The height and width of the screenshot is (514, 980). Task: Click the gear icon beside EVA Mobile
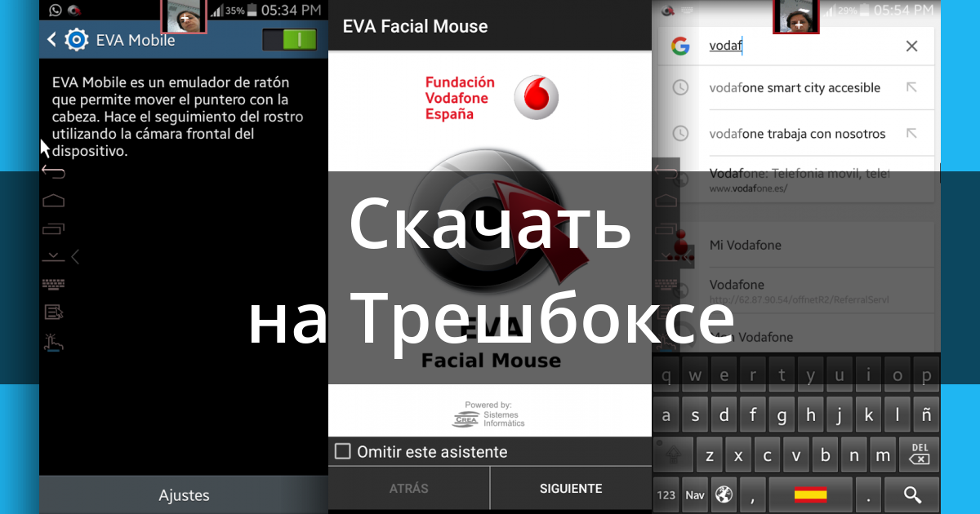point(77,39)
